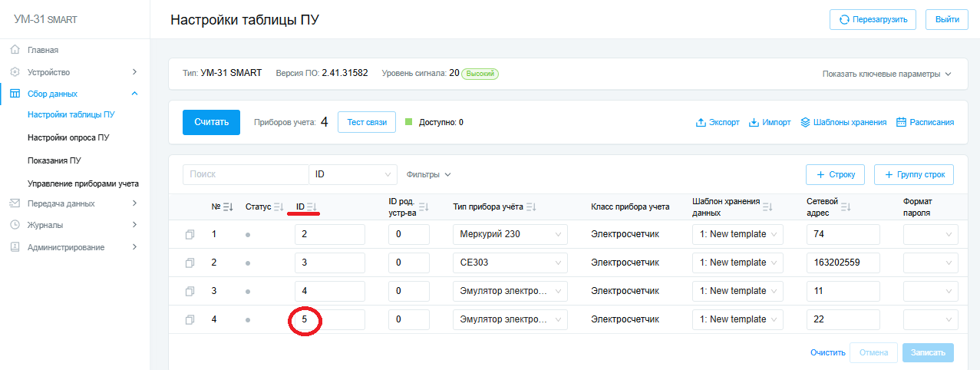Image resolution: width=980 pixels, height=370 pixels.
Task: Expand the Фильтры filters dropdown
Action: coord(428,174)
